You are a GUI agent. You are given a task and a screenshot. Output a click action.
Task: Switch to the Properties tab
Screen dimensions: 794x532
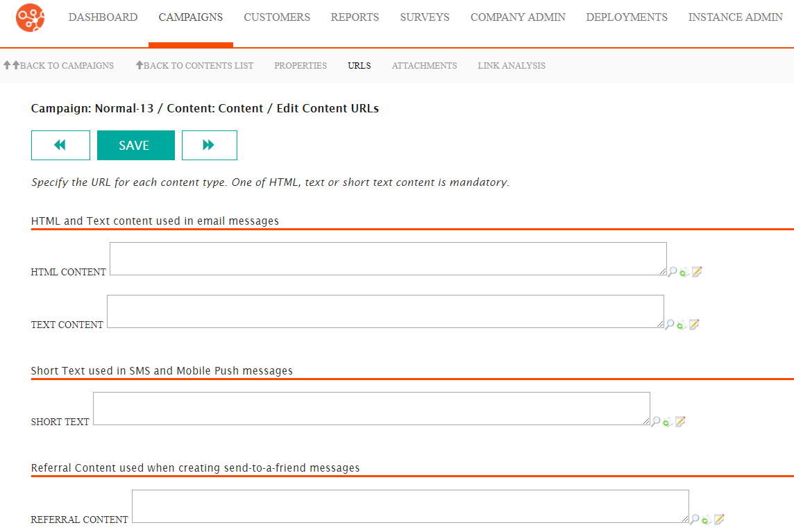[x=301, y=65]
